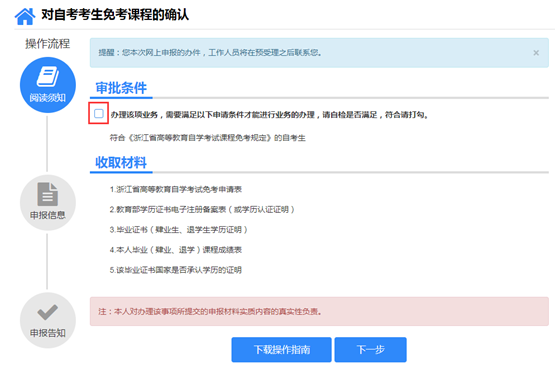Select the 审批条件 section heading
Screen dimensions: 557x370
(121, 88)
